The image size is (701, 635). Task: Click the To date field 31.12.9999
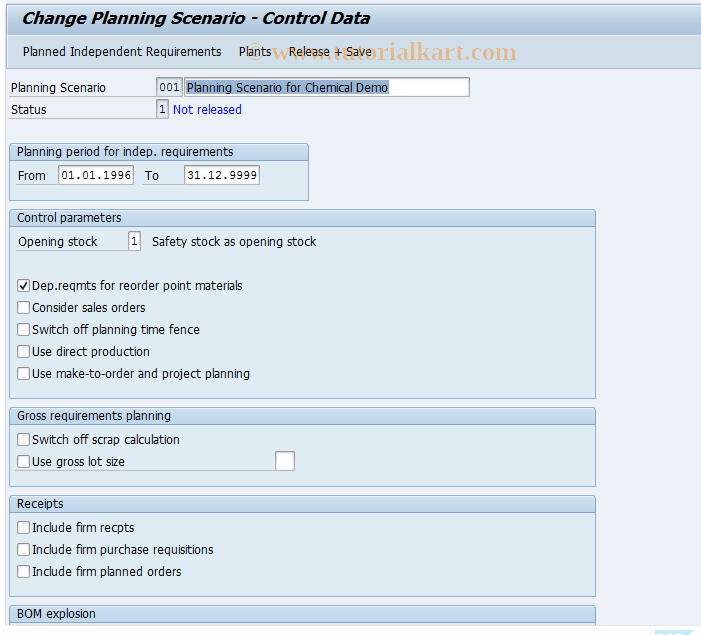[222, 175]
